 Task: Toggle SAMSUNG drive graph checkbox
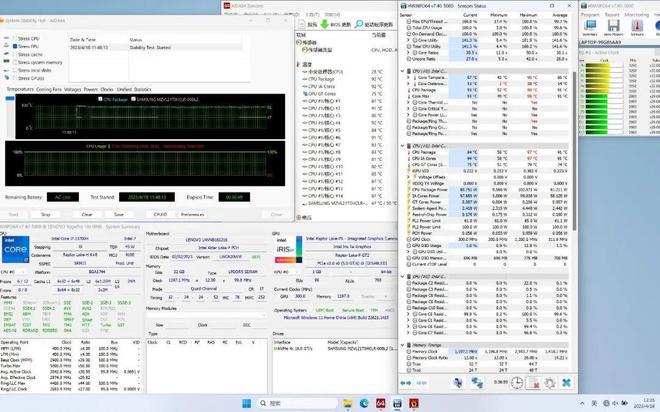point(133,99)
